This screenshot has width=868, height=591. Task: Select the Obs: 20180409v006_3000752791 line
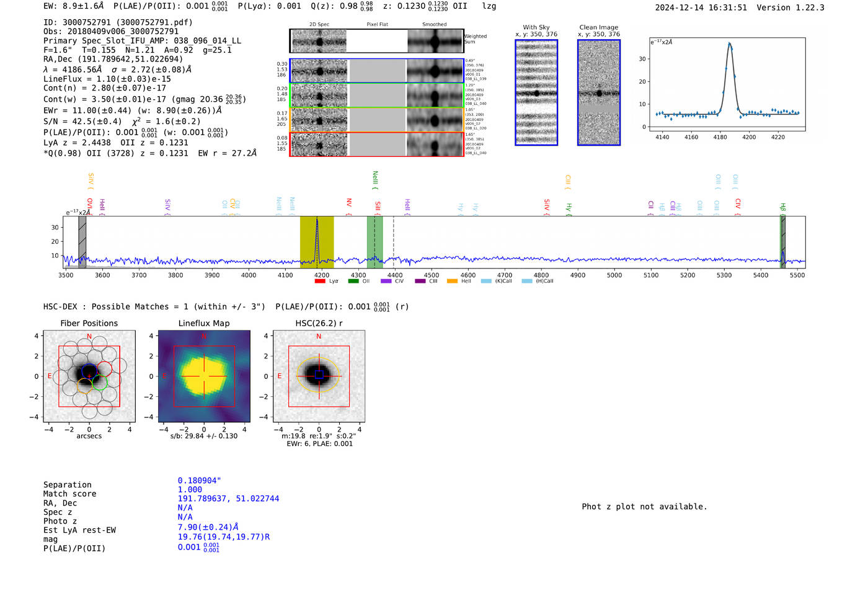coord(111,32)
